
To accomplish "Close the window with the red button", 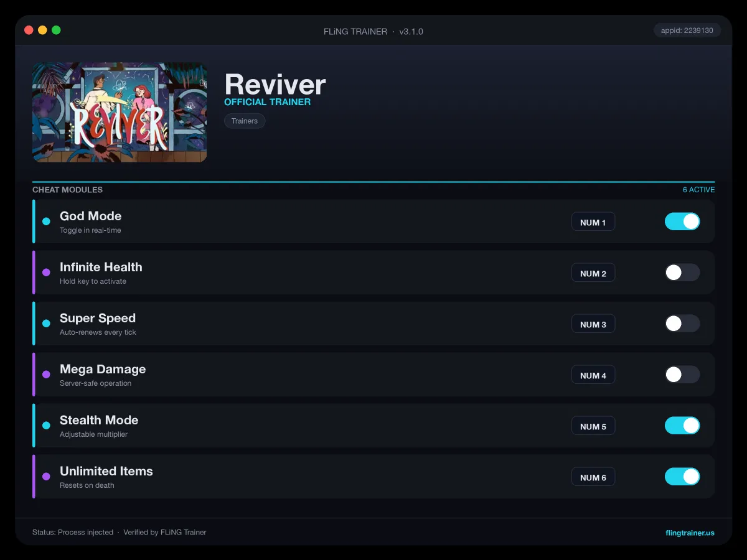I will coord(29,30).
